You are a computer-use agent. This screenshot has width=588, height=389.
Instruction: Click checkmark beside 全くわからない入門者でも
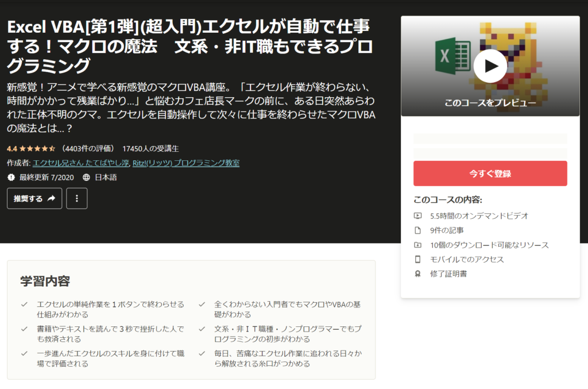pos(202,304)
